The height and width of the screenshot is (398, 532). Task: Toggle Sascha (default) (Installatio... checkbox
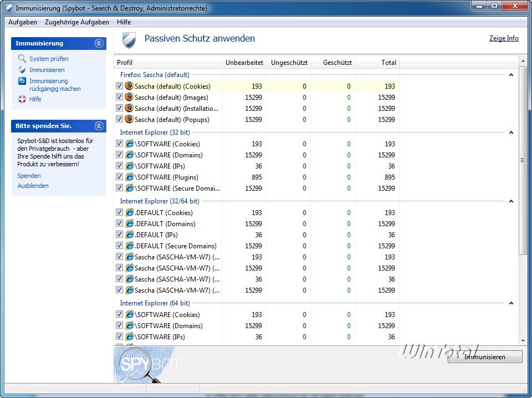(119, 108)
